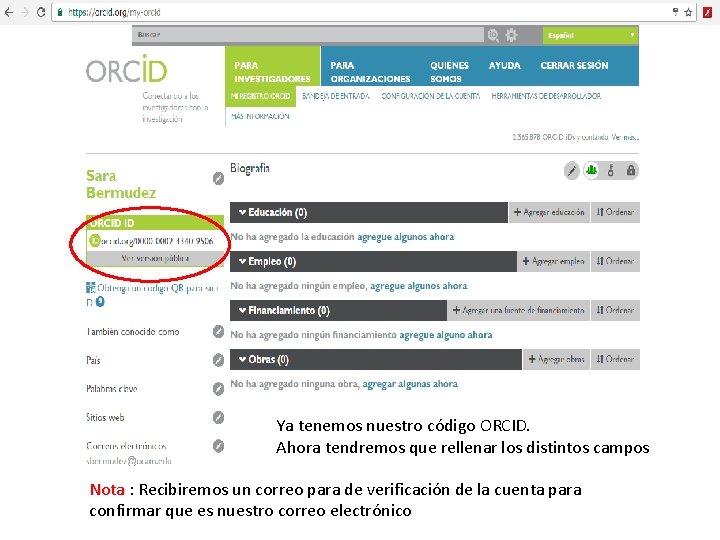Image resolution: width=720 pixels, height=540 pixels.
Task: Set Biografía visibility to limited key
Action: [x=611, y=170]
